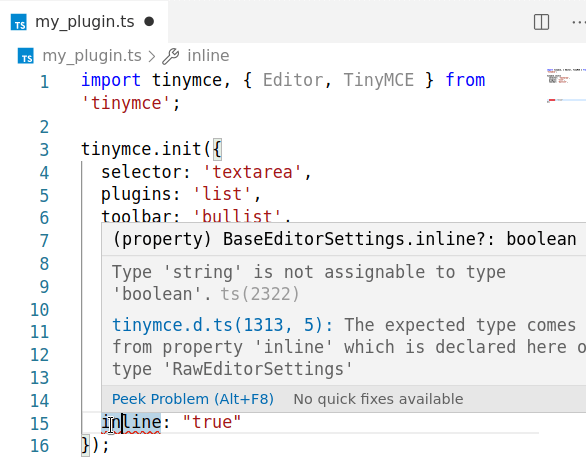Click the No quick fixes available text
Viewport: 586px width, 462px height.
coord(378,399)
